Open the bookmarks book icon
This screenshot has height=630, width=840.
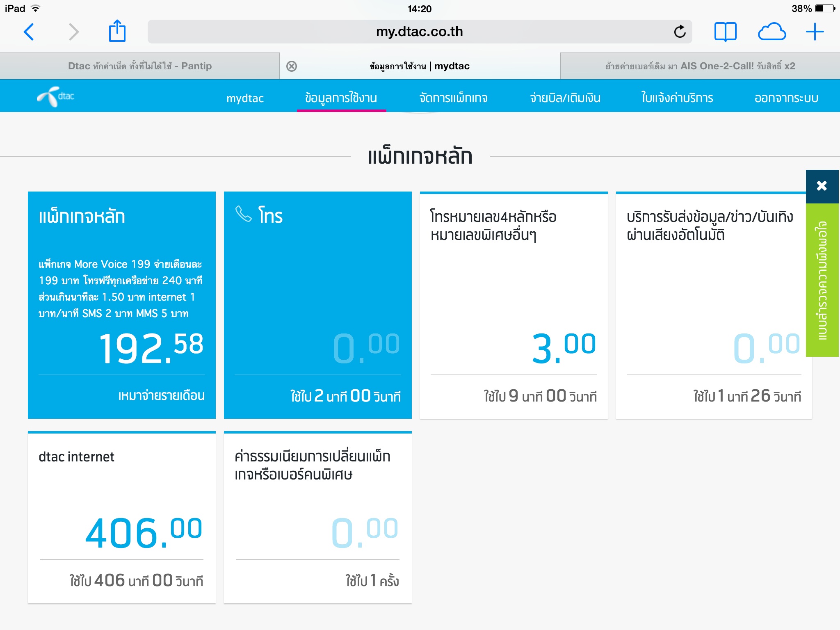725,32
